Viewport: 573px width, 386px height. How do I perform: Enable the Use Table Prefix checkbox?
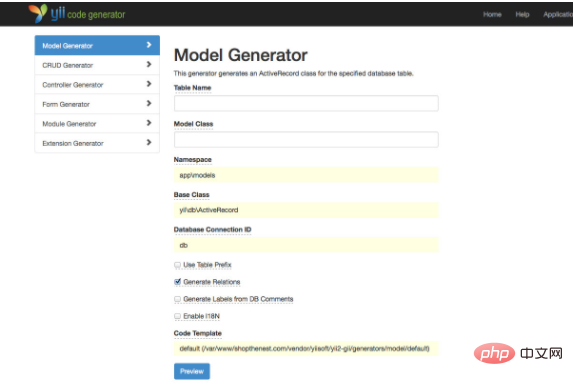[178, 265]
